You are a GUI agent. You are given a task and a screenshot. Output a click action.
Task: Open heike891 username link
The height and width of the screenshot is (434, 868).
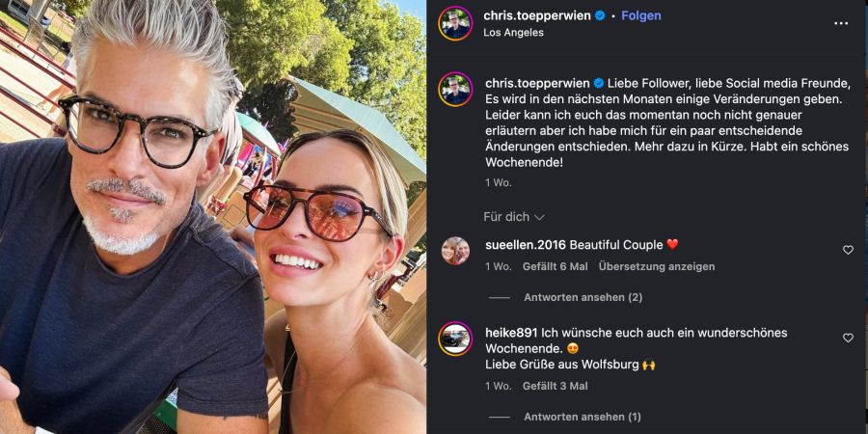tap(511, 333)
